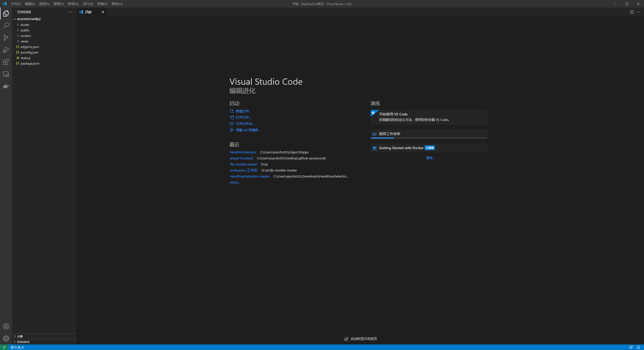The image size is (644, 350).
Task: Close the 开始 tab
Action: click(103, 12)
